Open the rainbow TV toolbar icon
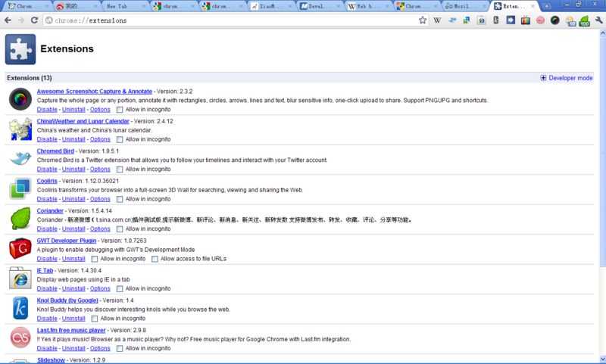606x364 pixels. click(x=525, y=20)
